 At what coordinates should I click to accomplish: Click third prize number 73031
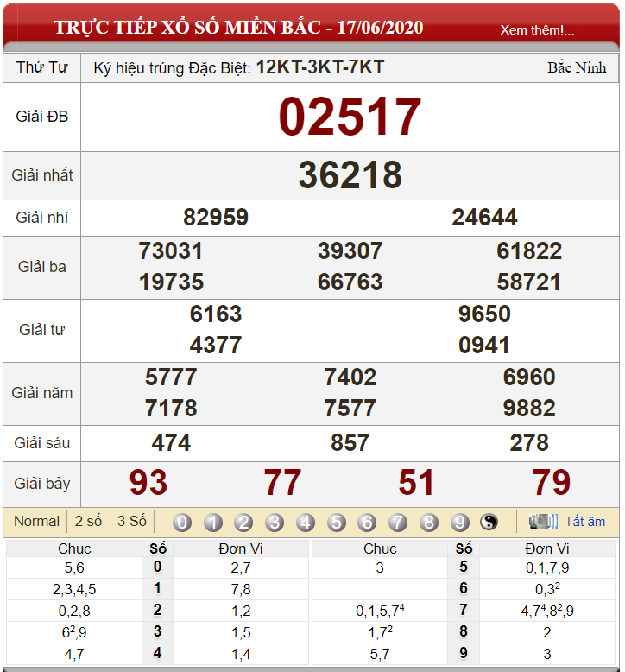(170, 250)
